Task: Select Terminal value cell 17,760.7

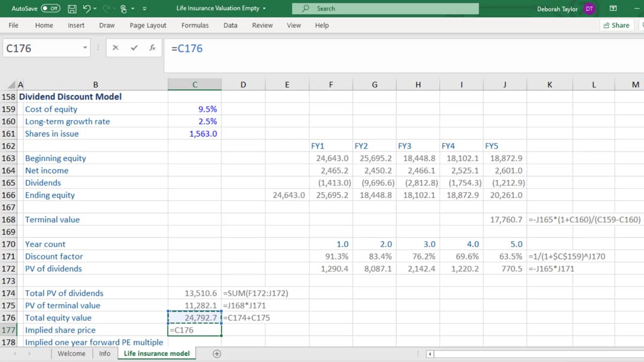Action: click(504, 219)
